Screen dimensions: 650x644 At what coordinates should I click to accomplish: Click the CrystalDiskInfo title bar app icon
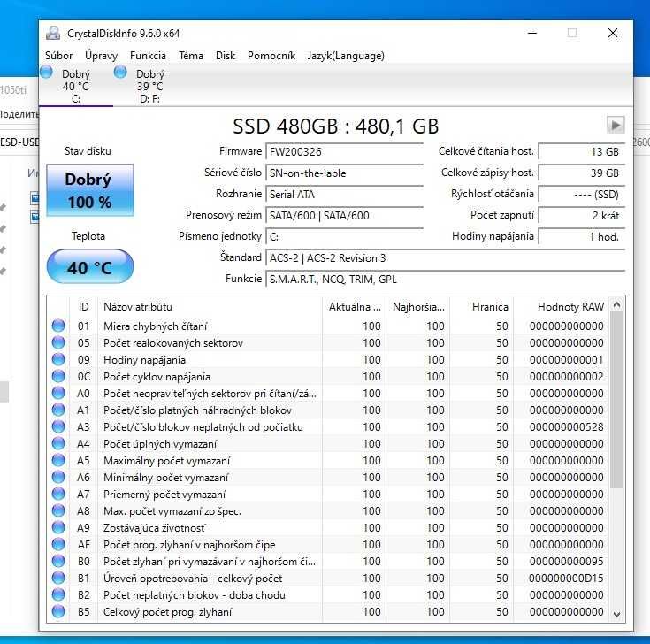point(53,34)
